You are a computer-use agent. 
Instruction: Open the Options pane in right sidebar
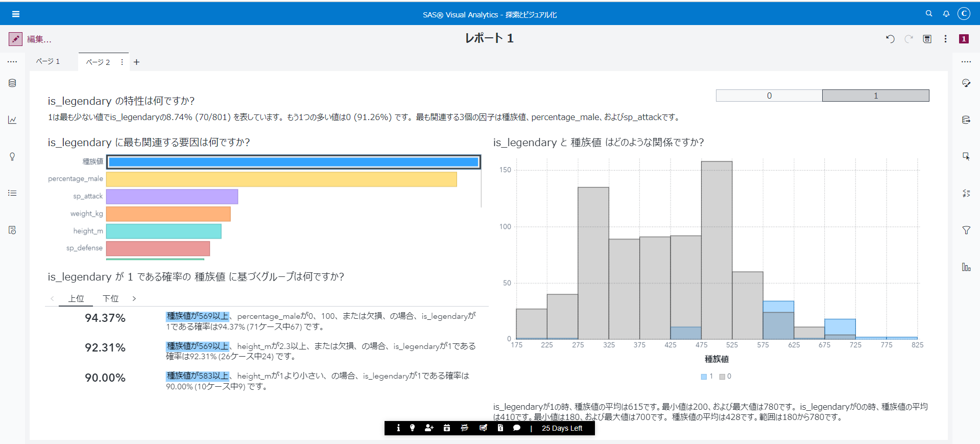coord(966,83)
